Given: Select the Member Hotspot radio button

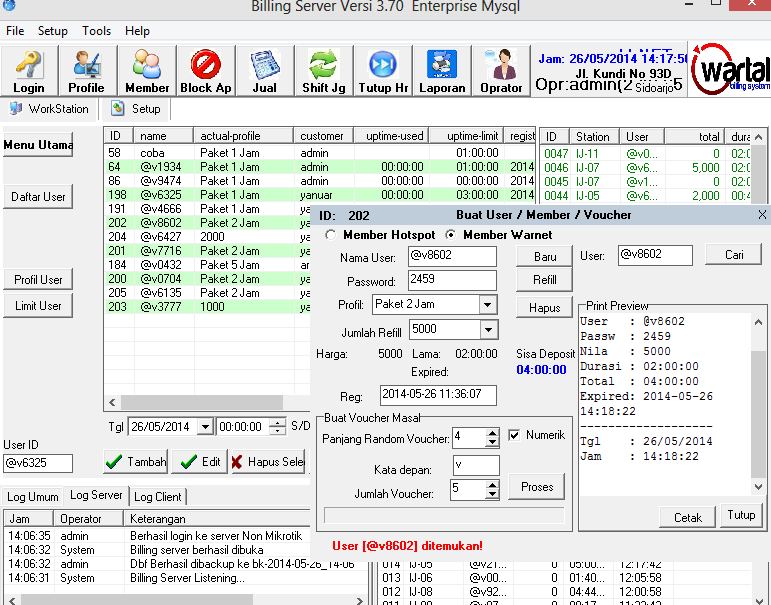Looking at the screenshot, I should (330, 235).
